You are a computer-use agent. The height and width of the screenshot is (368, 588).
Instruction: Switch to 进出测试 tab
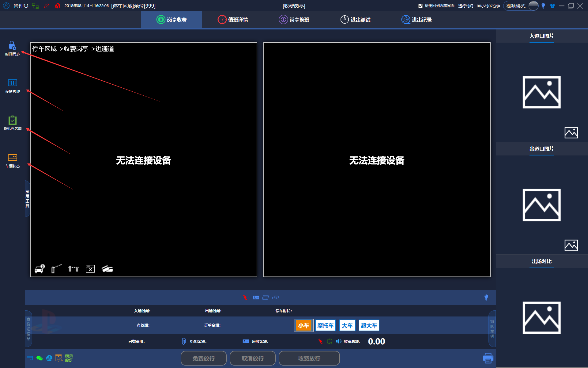click(x=355, y=20)
